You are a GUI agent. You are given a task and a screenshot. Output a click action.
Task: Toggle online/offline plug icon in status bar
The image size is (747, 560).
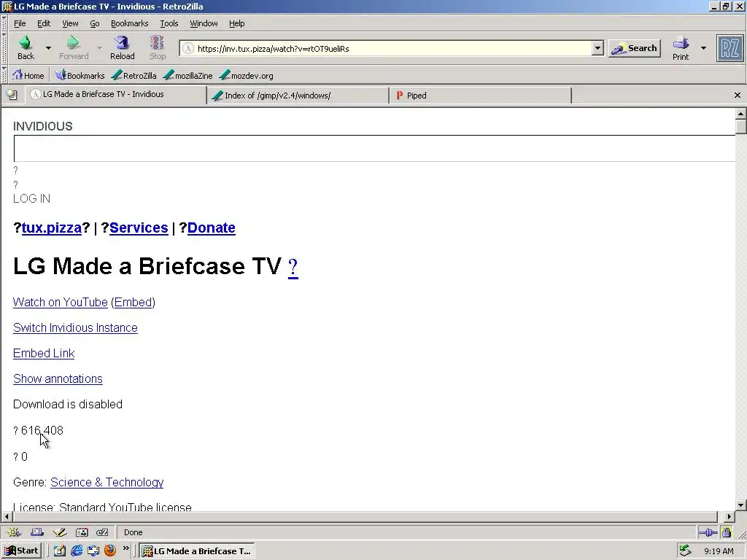click(708, 532)
